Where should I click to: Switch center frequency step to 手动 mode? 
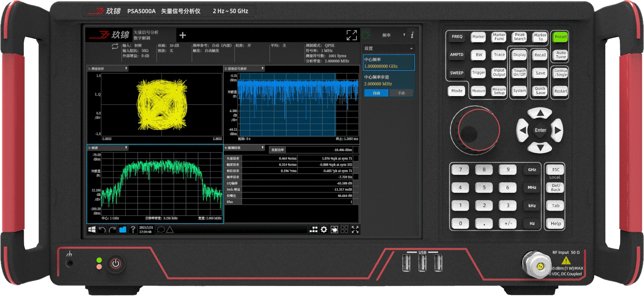[401, 92]
